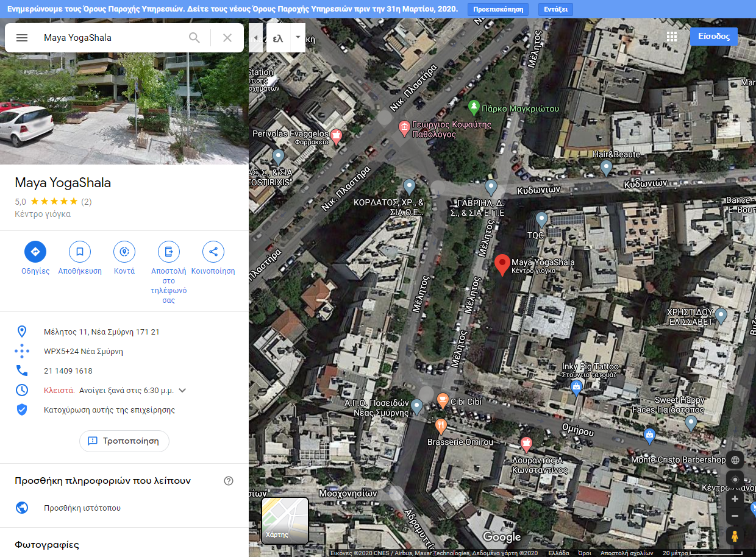Image resolution: width=756 pixels, height=557 pixels.
Task: Click the TQC map pin
Action: [x=541, y=219]
